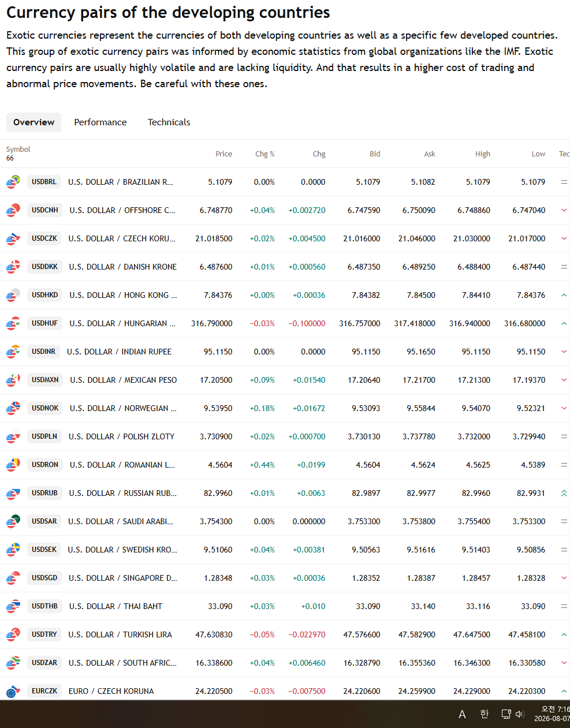570x728 pixels.
Task: Open the USDBRL ticker link
Action: (x=44, y=182)
